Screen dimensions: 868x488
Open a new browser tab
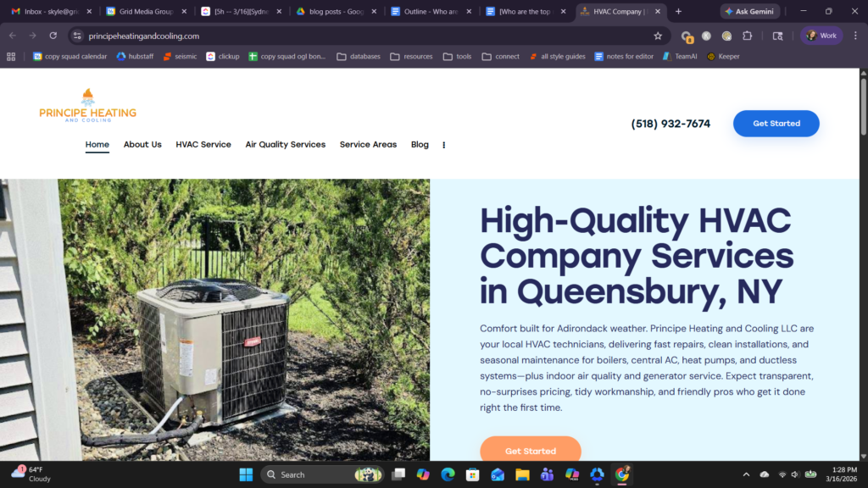coord(678,12)
